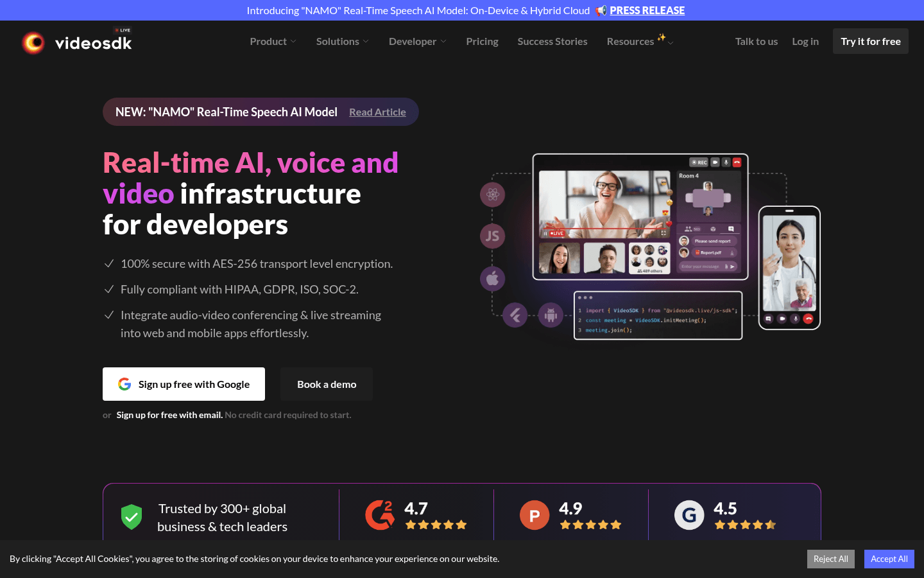
Task: Click the Book a demo button
Action: point(327,384)
